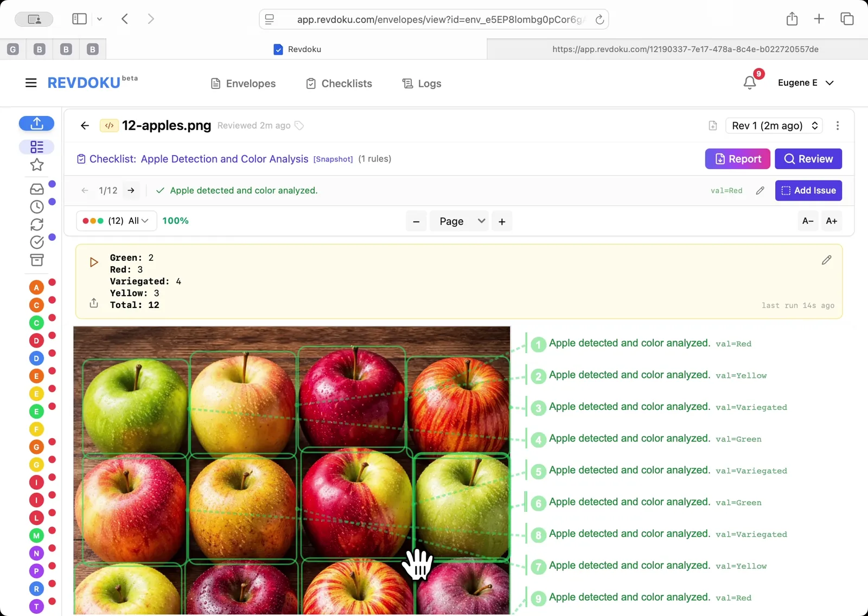Open the three-dot more options menu
Image resolution: width=868 pixels, height=616 pixels.
point(838,126)
